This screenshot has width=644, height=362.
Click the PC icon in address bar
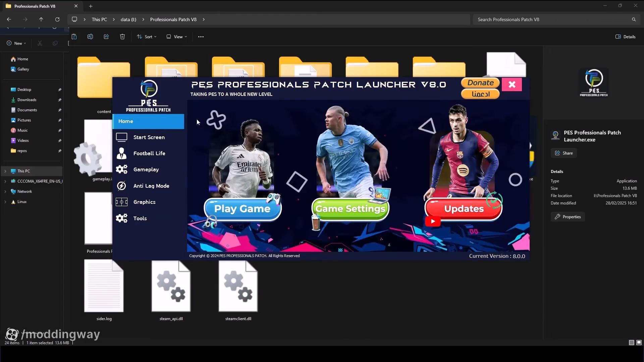click(x=74, y=19)
